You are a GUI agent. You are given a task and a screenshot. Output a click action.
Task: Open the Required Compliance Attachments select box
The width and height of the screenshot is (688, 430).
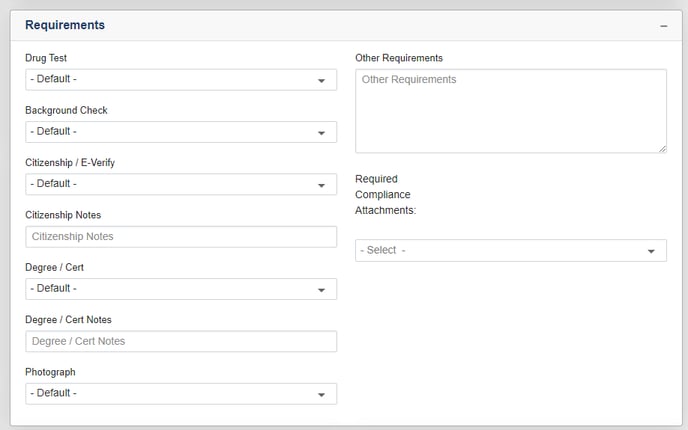coord(511,251)
